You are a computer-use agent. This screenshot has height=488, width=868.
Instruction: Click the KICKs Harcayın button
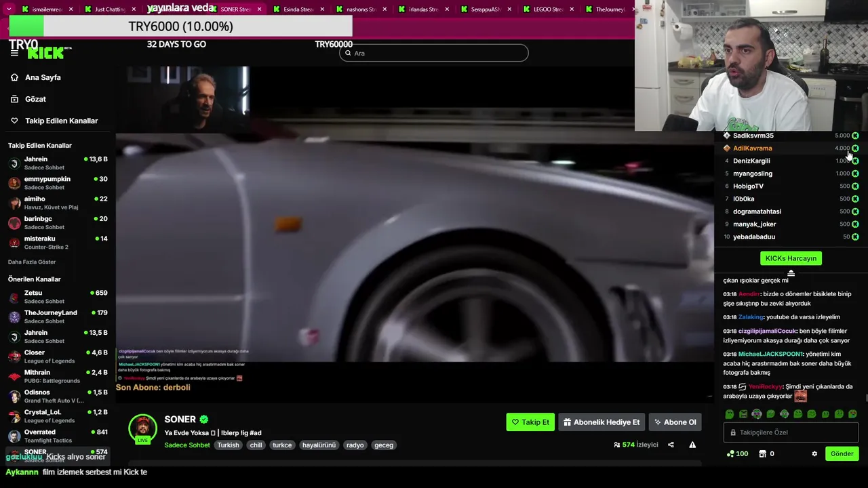(x=791, y=258)
